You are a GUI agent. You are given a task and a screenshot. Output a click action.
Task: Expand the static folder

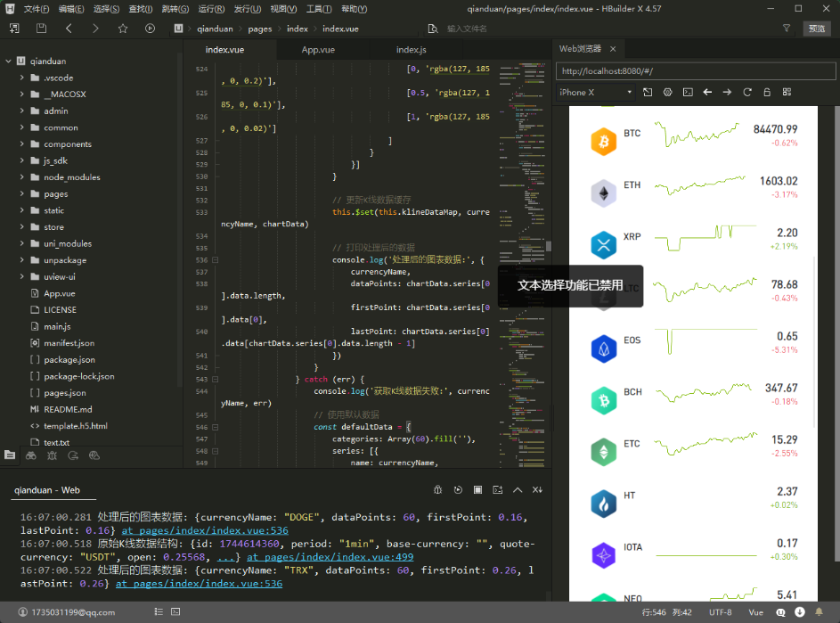[22, 210]
